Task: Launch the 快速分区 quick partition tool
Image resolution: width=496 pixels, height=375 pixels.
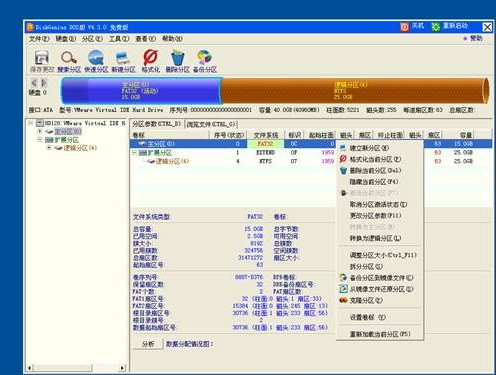Action: pyautogui.click(x=96, y=58)
